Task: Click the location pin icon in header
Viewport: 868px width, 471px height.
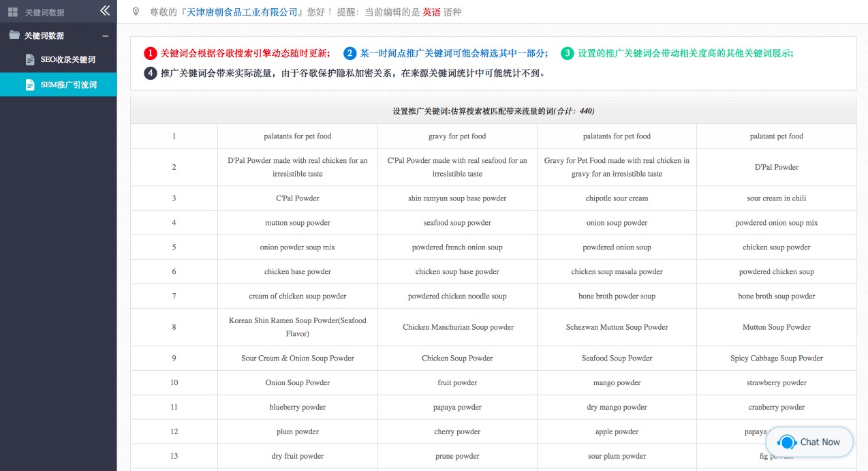Action: click(136, 12)
